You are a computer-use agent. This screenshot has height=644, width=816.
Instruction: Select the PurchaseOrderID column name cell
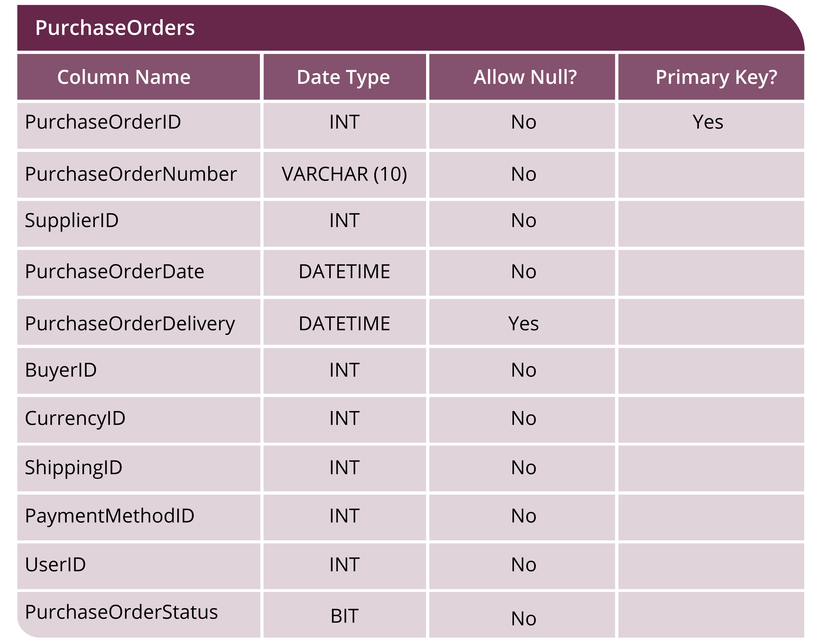pyautogui.click(x=138, y=126)
